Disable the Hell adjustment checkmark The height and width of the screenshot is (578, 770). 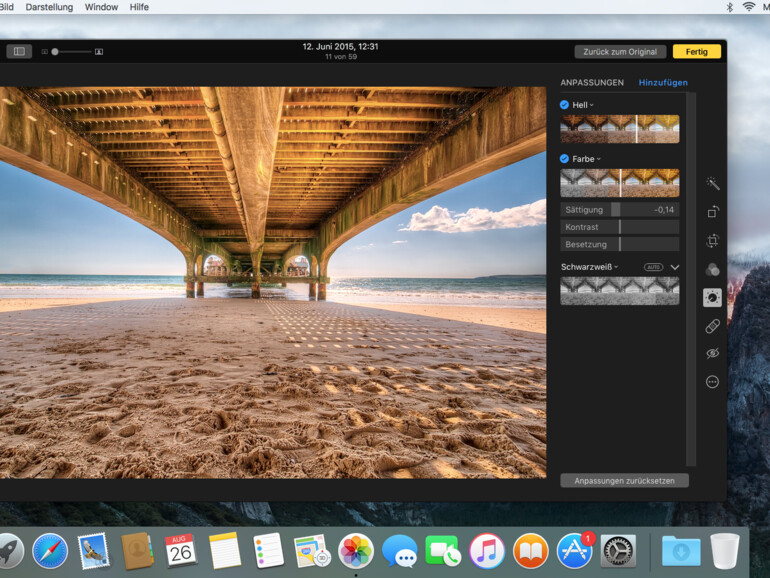pyautogui.click(x=565, y=105)
